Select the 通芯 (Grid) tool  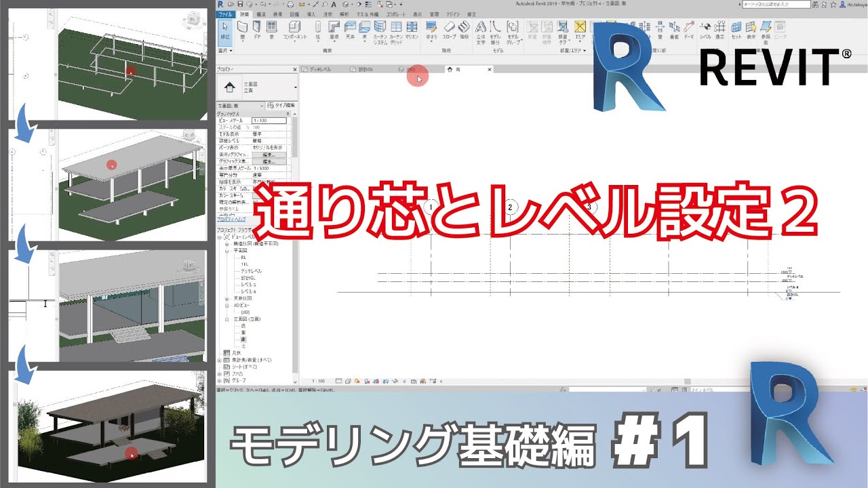click(720, 30)
